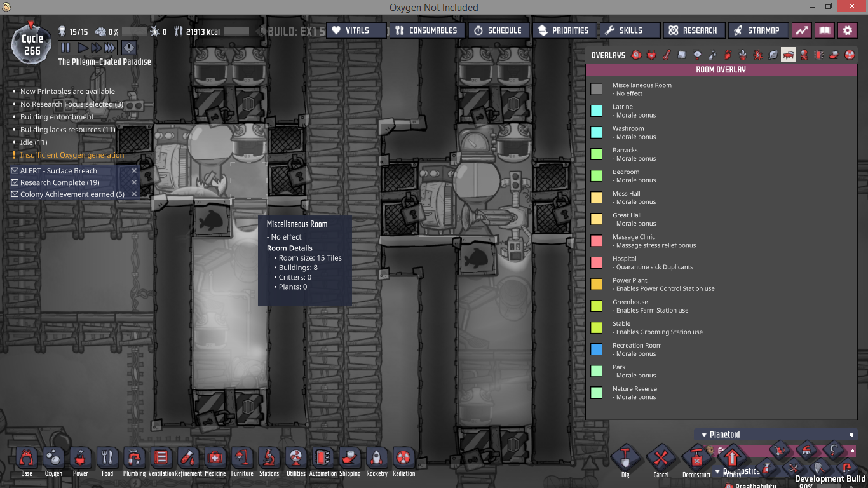
Task: Click the Deconstruct tool icon
Action: click(696, 458)
